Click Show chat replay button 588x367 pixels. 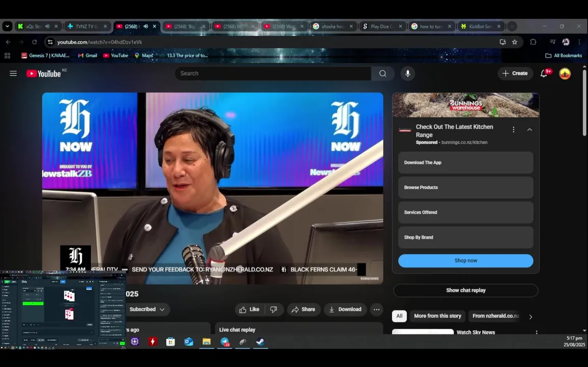[465, 291]
